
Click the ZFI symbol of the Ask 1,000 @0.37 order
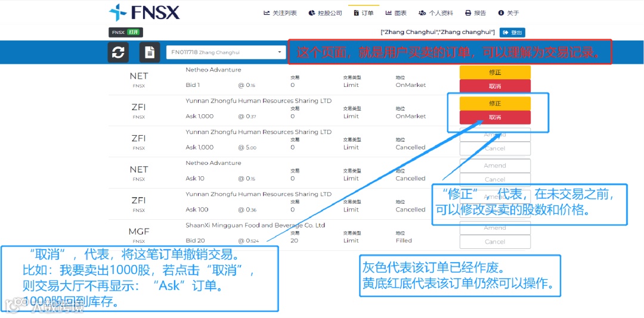139,108
